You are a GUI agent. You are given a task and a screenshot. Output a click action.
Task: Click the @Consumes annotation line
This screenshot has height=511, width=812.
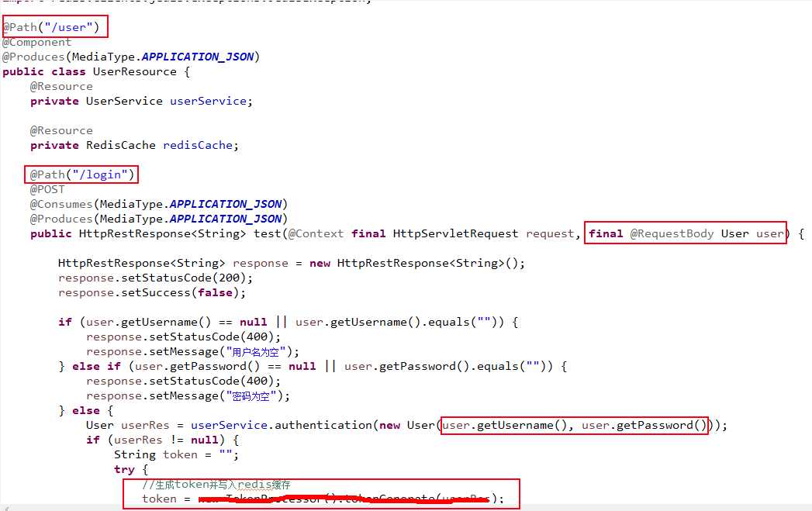pyautogui.click(x=158, y=204)
